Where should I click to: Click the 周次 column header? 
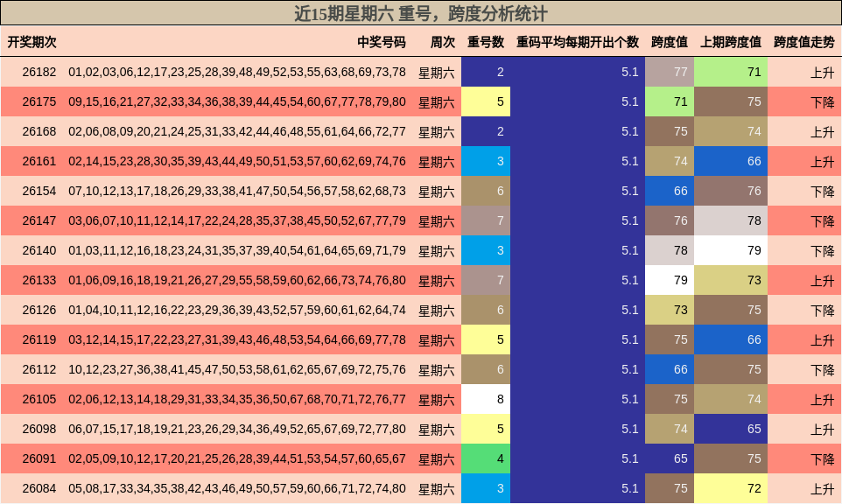tap(443, 42)
